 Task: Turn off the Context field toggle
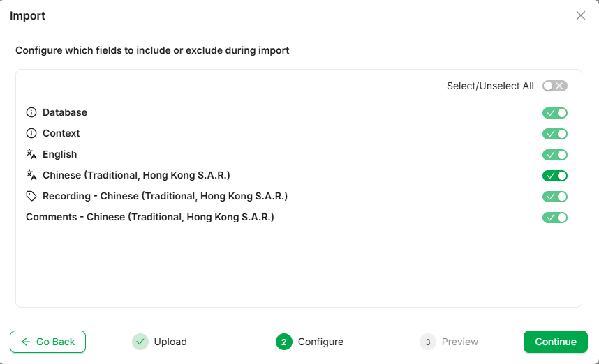tap(555, 134)
